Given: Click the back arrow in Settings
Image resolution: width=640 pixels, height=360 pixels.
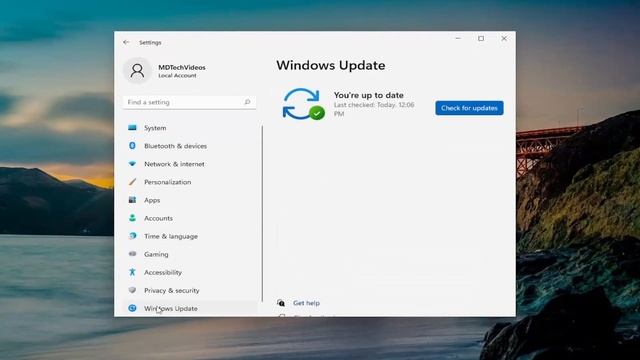Looking at the screenshot, I should pyautogui.click(x=126, y=42).
